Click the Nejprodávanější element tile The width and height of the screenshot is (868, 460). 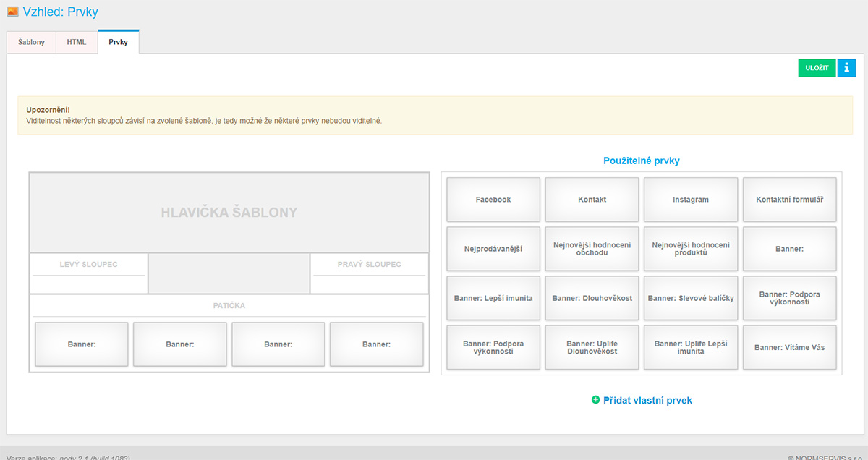(x=493, y=249)
